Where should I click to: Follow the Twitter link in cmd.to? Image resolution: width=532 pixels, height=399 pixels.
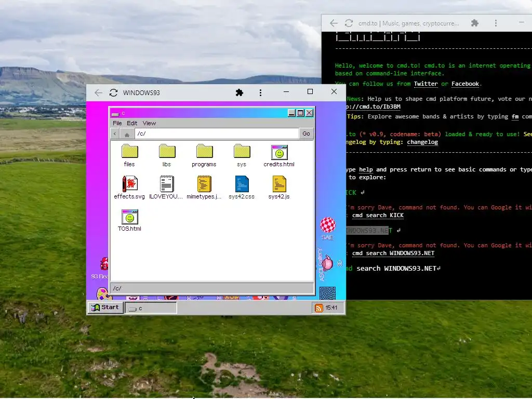tap(425, 84)
